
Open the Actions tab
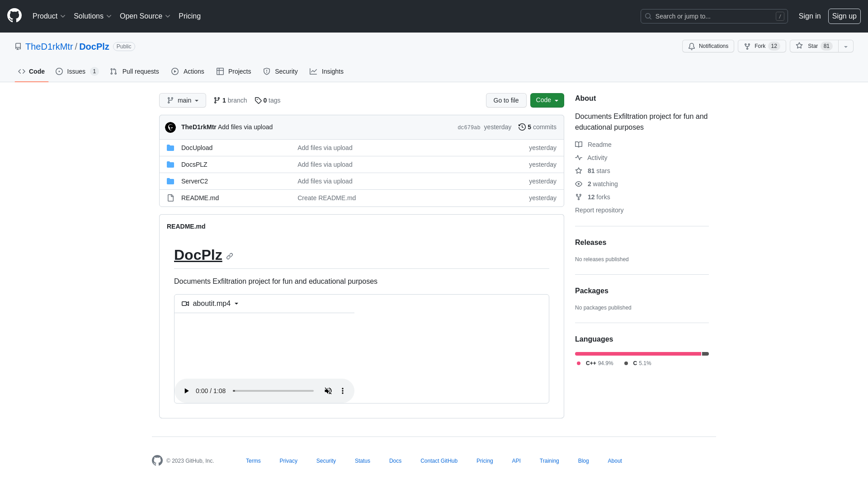tap(188, 71)
